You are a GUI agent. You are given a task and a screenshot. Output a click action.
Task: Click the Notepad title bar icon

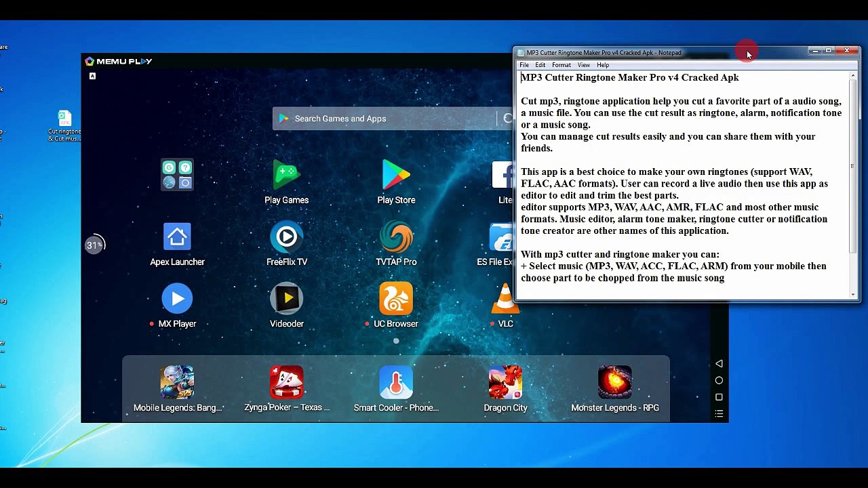pyautogui.click(x=520, y=53)
